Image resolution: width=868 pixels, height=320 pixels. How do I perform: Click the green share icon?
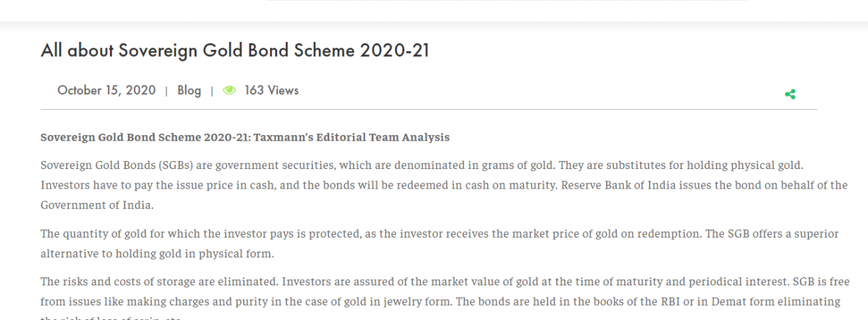coord(790,94)
